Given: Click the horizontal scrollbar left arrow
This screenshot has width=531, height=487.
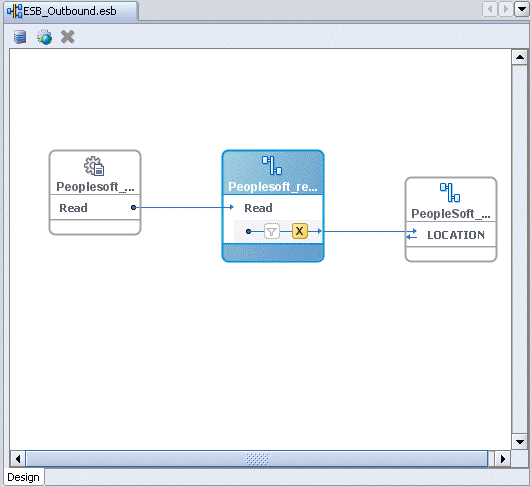Looking at the screenshot, I should [18, 459].
